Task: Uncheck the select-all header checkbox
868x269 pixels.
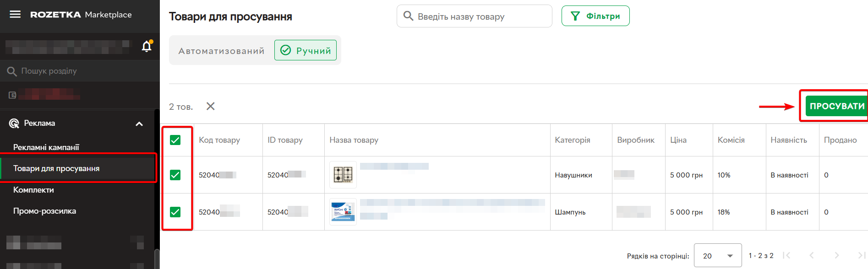Action: (175, 140)
